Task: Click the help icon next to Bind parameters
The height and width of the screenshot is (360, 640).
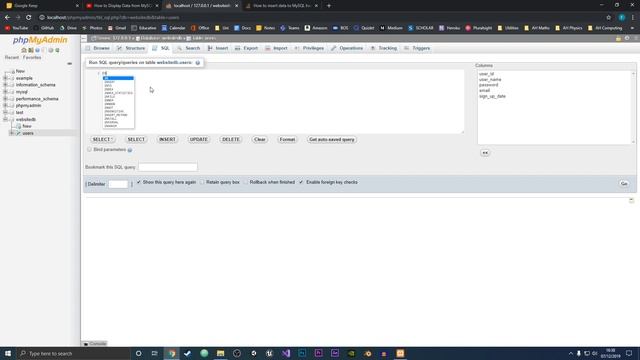Action: pyautogui.click(x=130, y=150)
